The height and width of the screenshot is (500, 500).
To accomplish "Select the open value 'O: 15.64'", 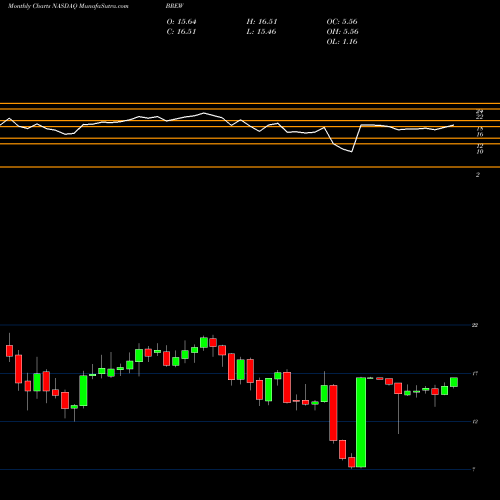I will 181,22.
